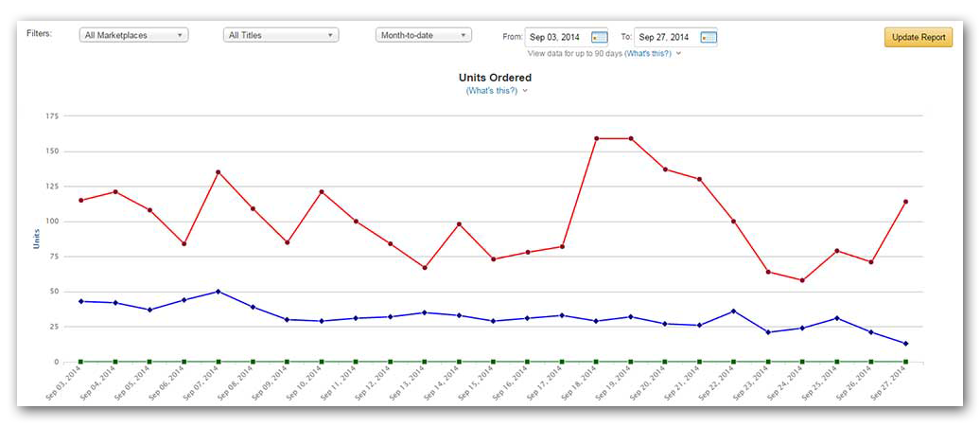
Task: Click the red data point on Sep 27
Action: tap(905, 202)
